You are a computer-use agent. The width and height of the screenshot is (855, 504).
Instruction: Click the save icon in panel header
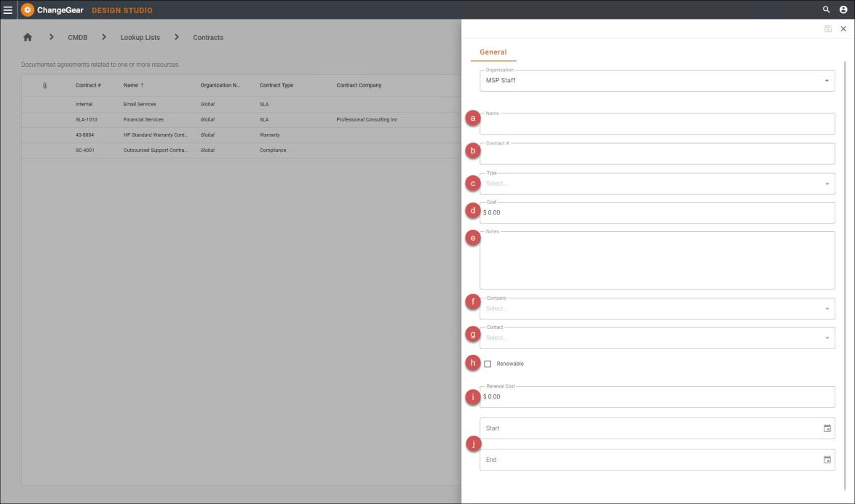(827, 29)
